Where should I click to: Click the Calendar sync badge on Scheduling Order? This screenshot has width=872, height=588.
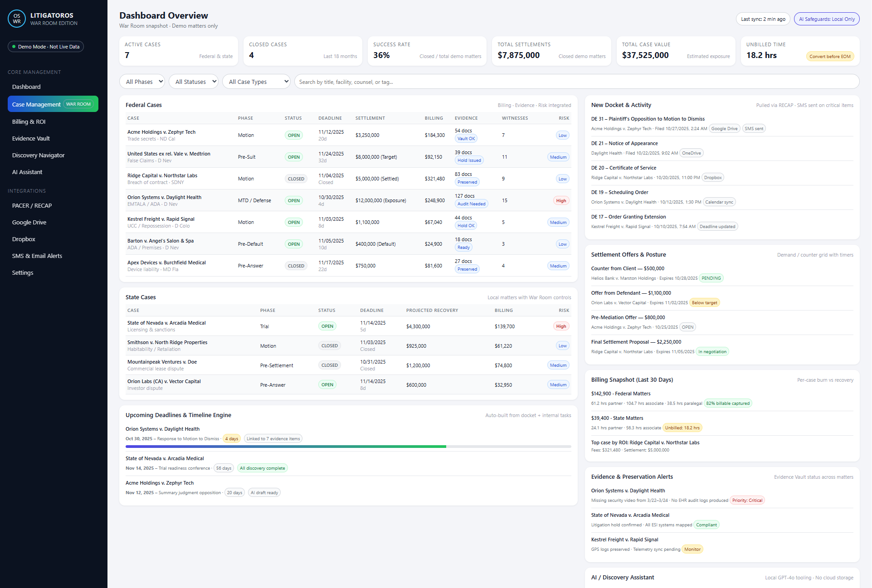(x=719, y=202)
